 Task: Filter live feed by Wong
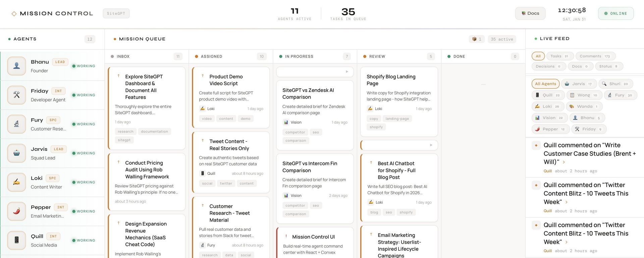584,95
